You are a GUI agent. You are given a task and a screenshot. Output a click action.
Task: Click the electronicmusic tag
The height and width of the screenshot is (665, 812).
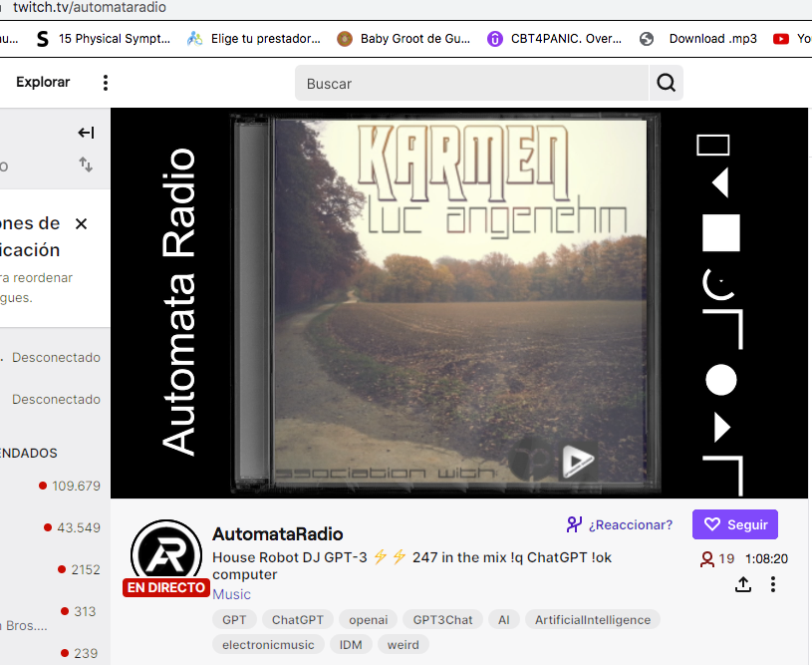[267, 645]
